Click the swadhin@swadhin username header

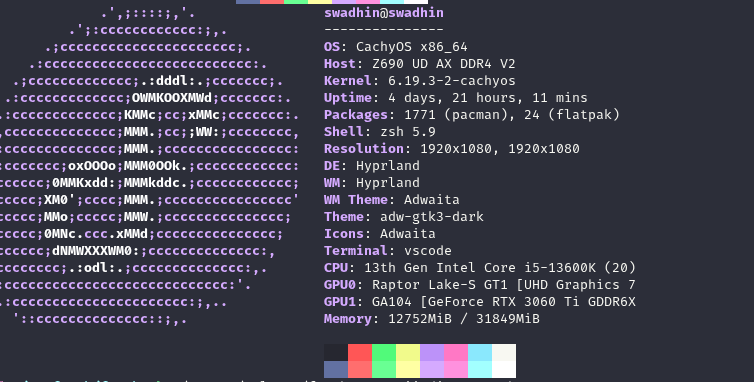pyautogui.click(x=384, y=13)
